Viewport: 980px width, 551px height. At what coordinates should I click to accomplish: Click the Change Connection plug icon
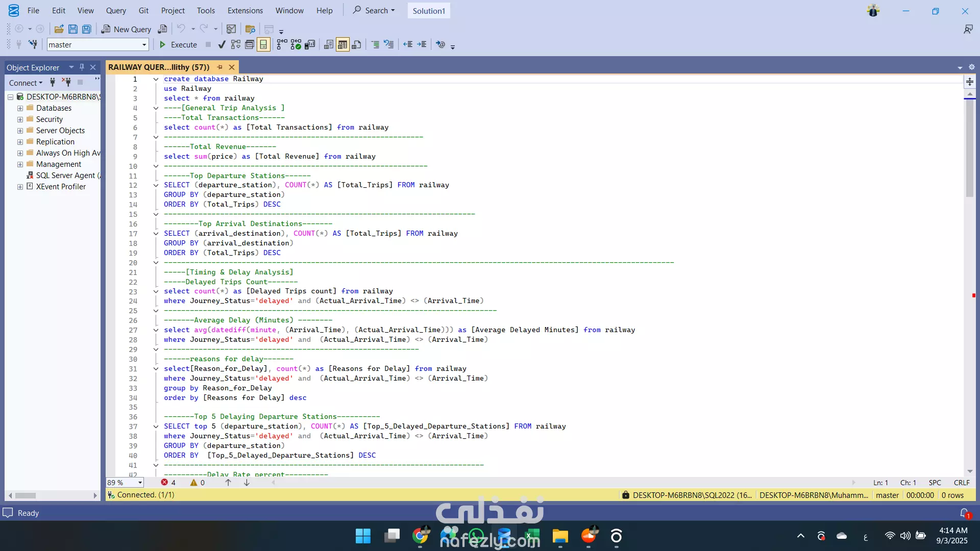tap(33, 45)
